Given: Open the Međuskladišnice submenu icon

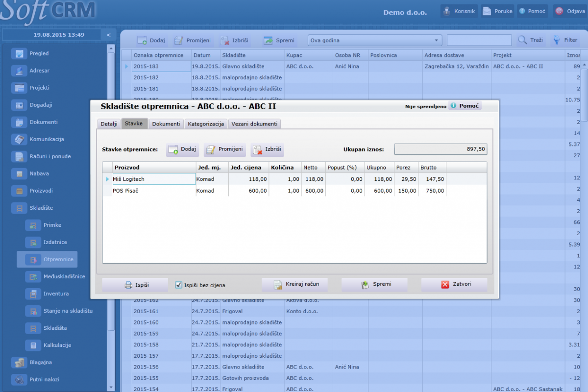Looking at the screenshot, I should (x=33, y=276).
